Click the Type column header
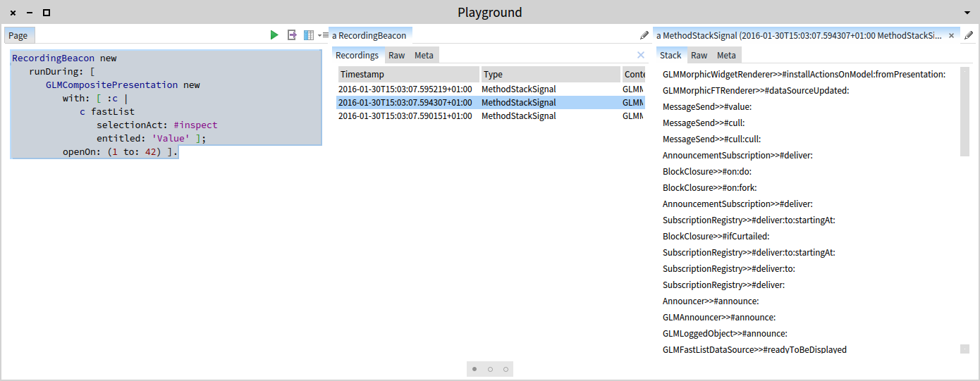Image resolution: width=980 pixels, height=381 pixels. [x=550, y=74]
